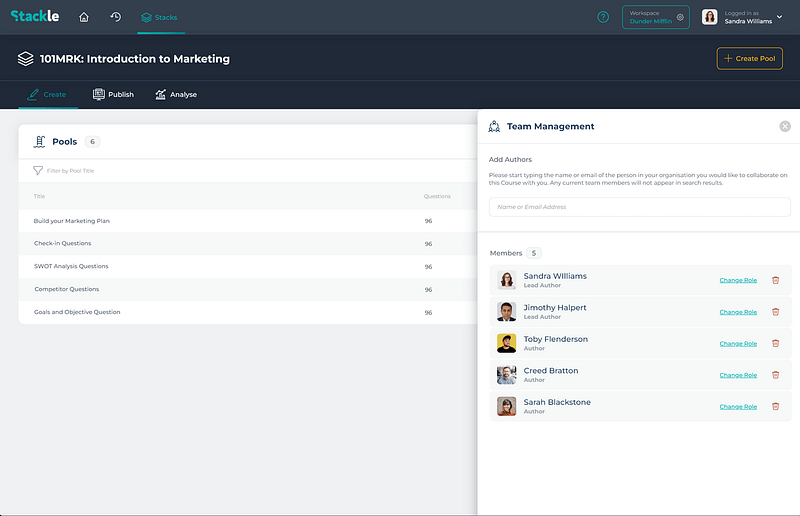Delete Jimothy Halpert with trash icon
The height and width of the screenshot is (516, 800).
coord(775,312)
